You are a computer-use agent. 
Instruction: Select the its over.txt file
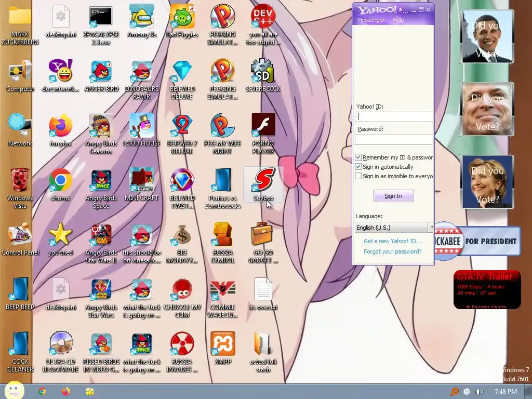[263, 294]
